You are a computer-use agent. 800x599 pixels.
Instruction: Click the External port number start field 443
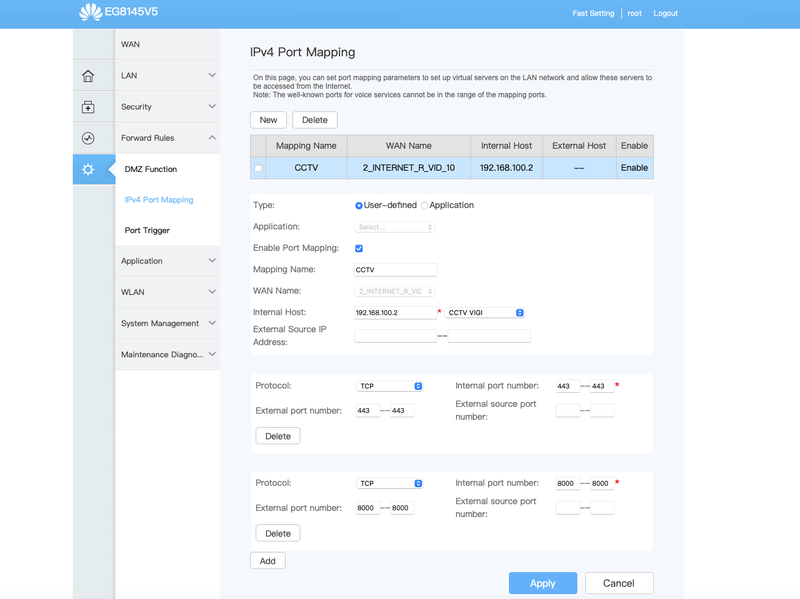point(368,411)
